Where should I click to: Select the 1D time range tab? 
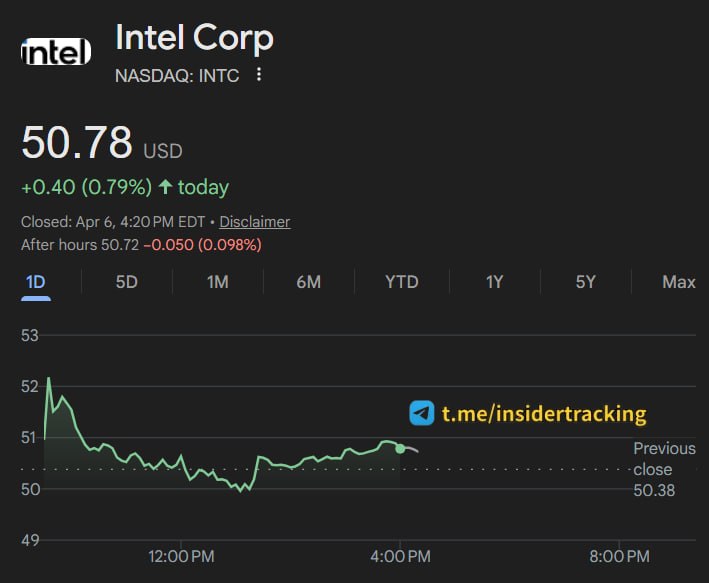35,282
